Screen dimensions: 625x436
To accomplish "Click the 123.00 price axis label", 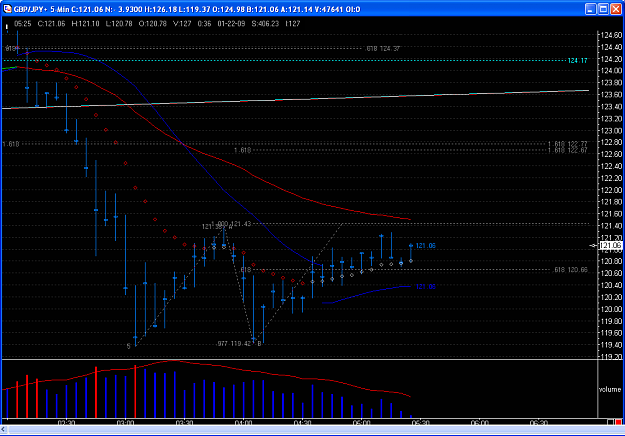I will click(x=611, y=131).
